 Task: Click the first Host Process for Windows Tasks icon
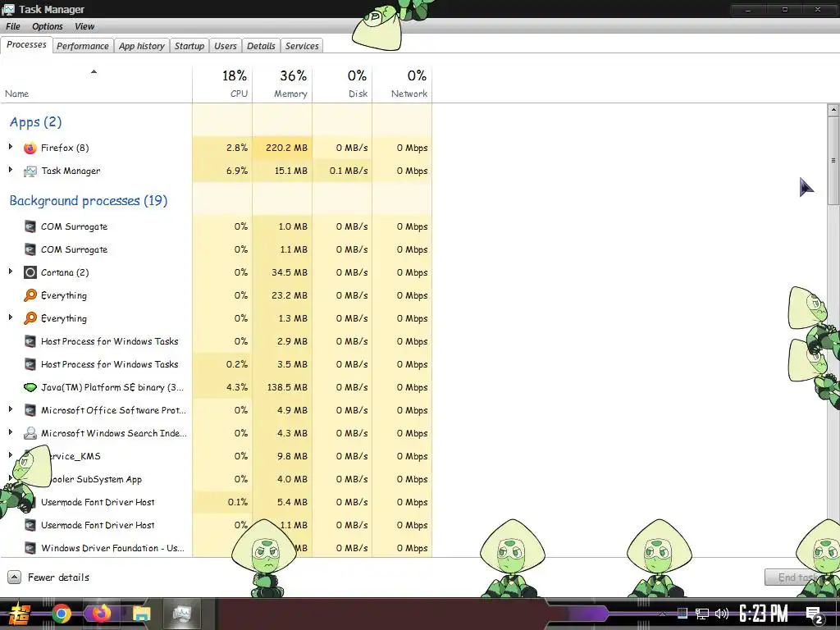pos(30,341)
